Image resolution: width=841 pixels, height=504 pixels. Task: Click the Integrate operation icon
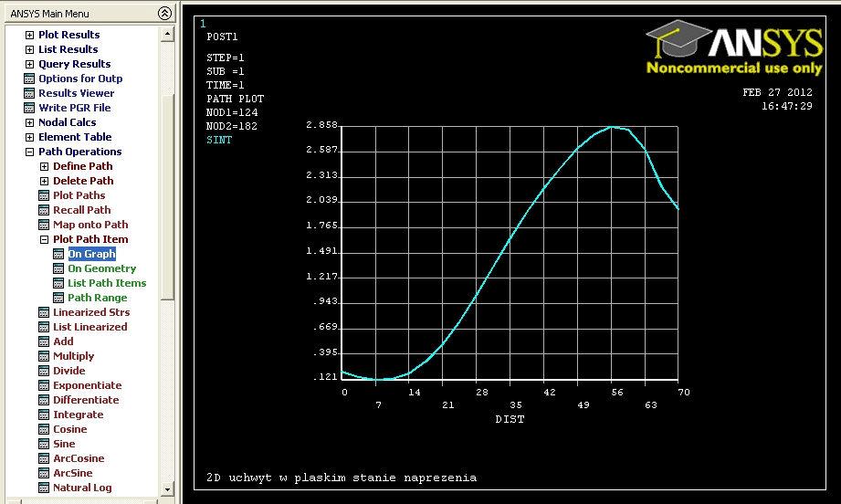44,415
